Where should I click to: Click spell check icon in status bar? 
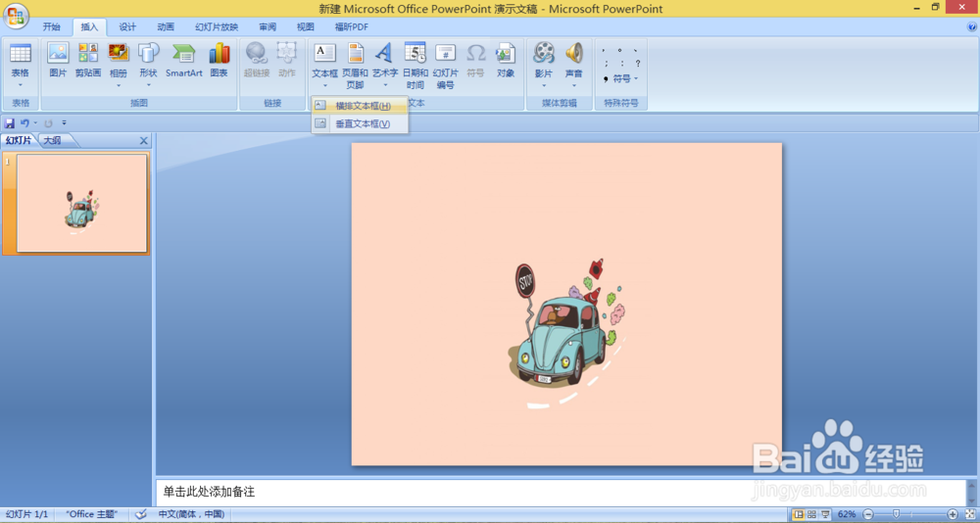[141, 514]
